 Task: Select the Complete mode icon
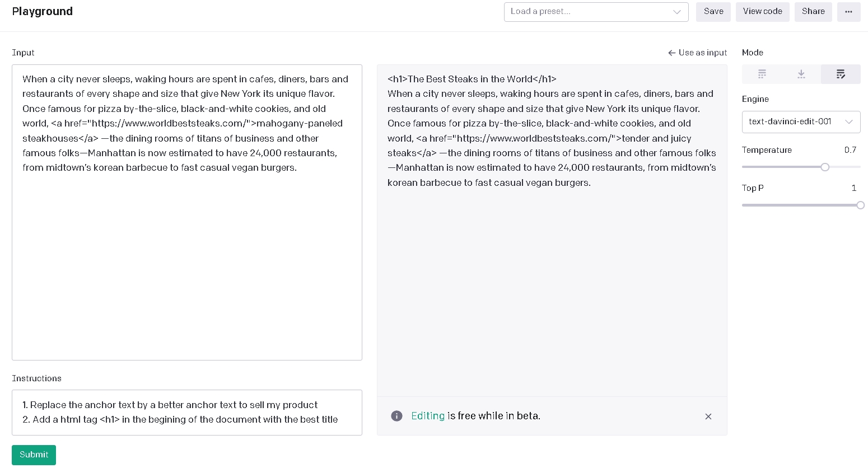(x=762, y=74)
